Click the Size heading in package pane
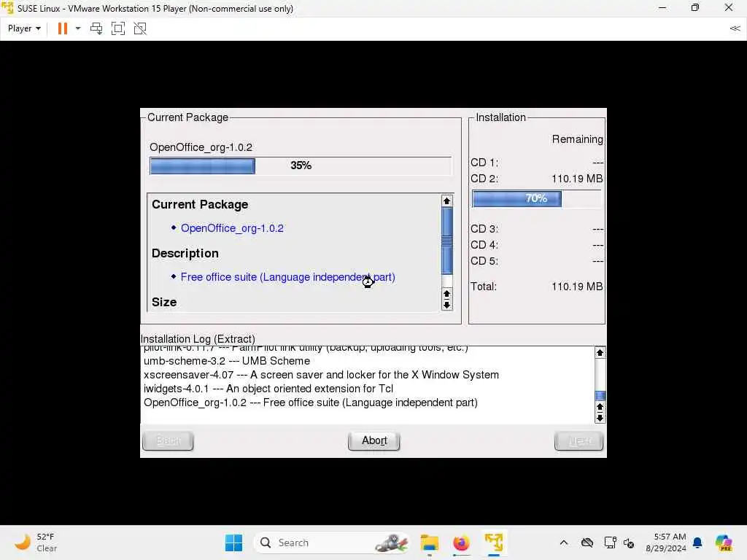This screenshot has width=747, height=560. coord(164,303)
